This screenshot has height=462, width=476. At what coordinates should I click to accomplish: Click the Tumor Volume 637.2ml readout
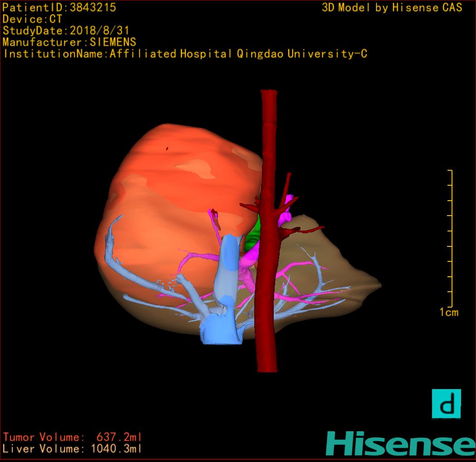point(72,438)
